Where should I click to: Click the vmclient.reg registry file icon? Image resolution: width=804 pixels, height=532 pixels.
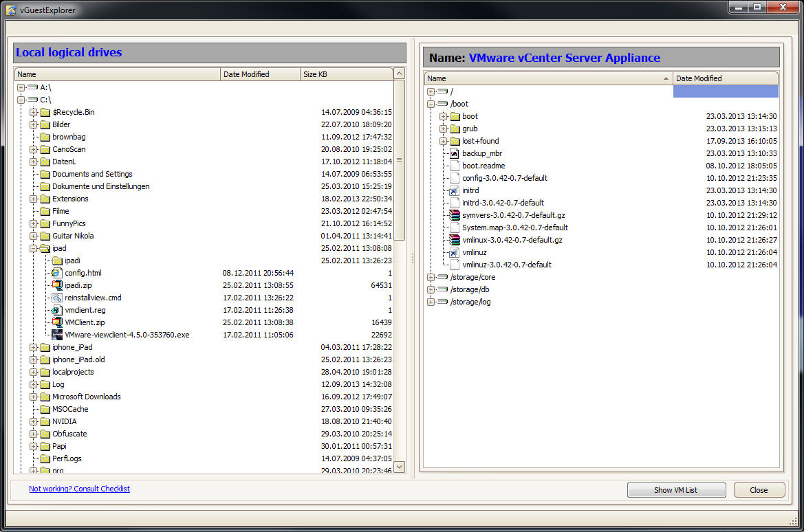point(57,309)
